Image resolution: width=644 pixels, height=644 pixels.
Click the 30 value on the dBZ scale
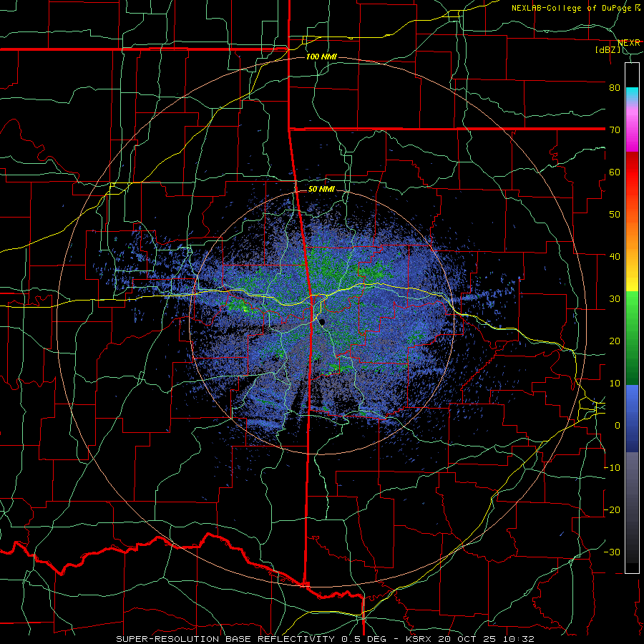tap(615, 298)
